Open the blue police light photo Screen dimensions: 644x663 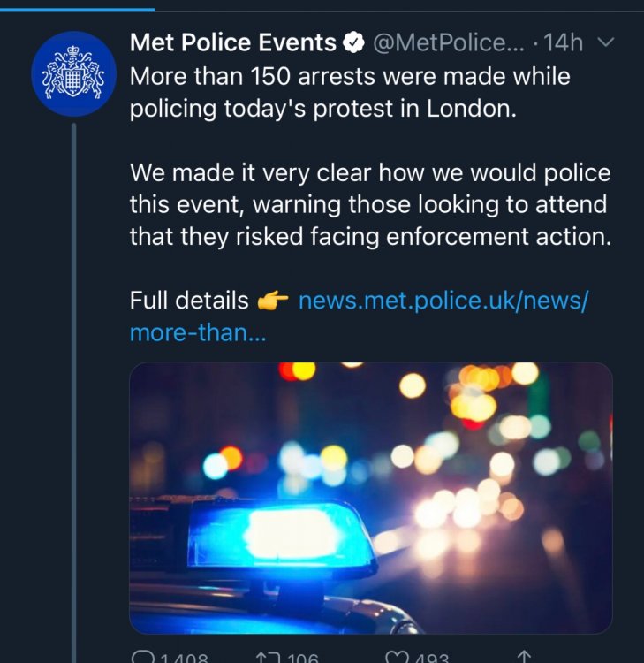click(x=371, y=498)
